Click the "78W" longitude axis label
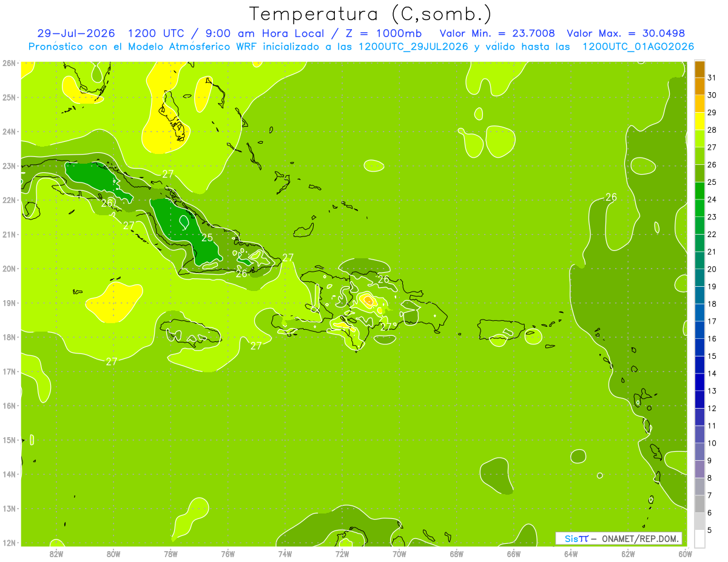 (170, 554)
